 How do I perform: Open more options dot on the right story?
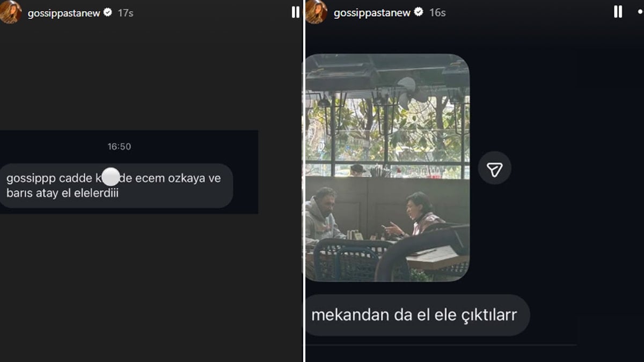[x=641, y=12]
